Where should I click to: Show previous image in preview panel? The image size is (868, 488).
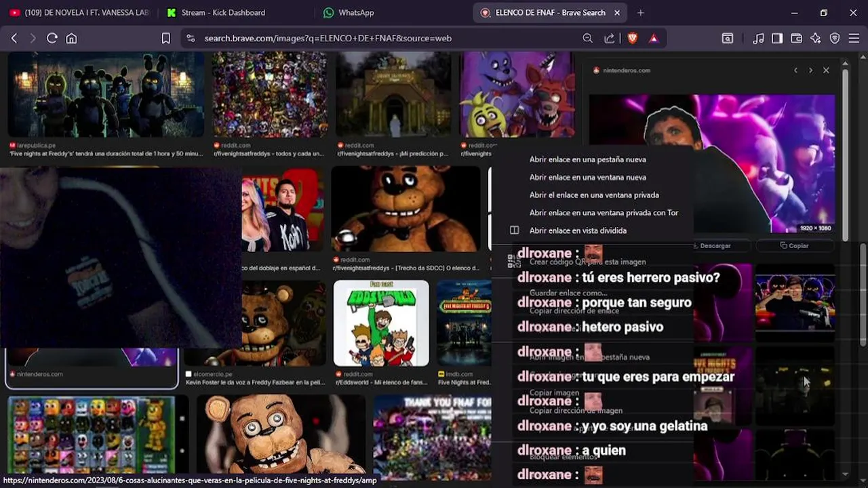pos(795,70)
